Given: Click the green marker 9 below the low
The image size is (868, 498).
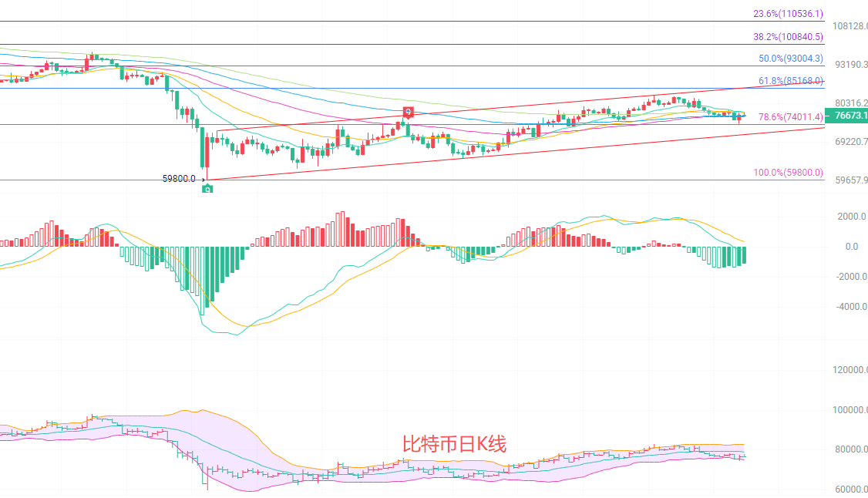Looking at the screenshot, I should [207, 189].
